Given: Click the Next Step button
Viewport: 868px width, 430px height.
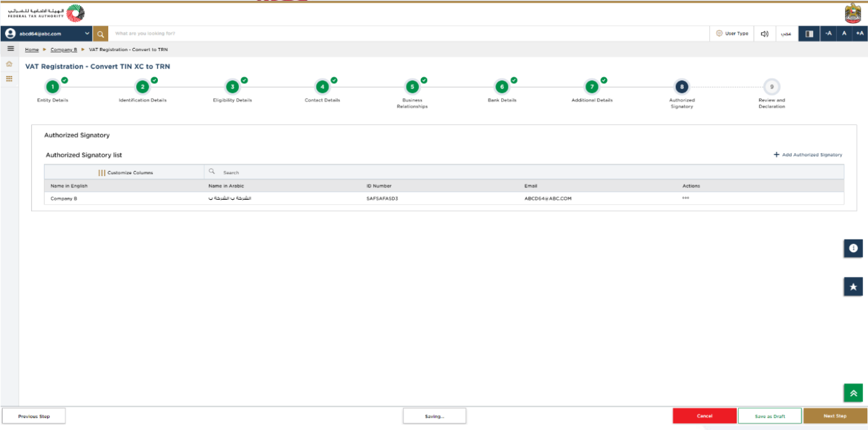Looking at the screenshot, I should (x=835, y=416).
